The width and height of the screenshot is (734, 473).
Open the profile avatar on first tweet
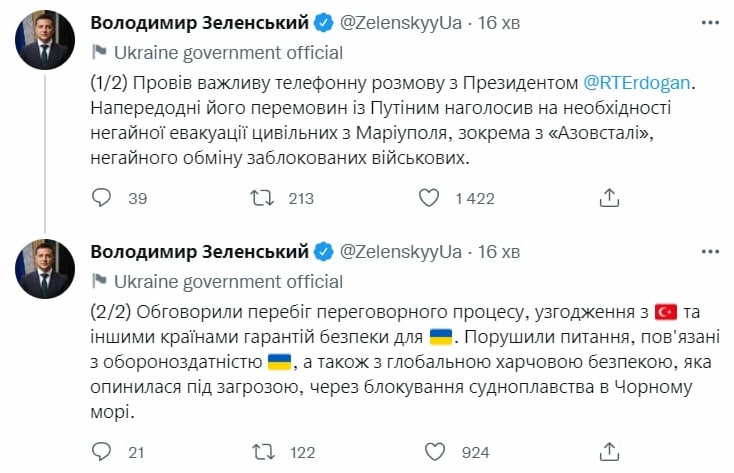[x=45, y=40]
